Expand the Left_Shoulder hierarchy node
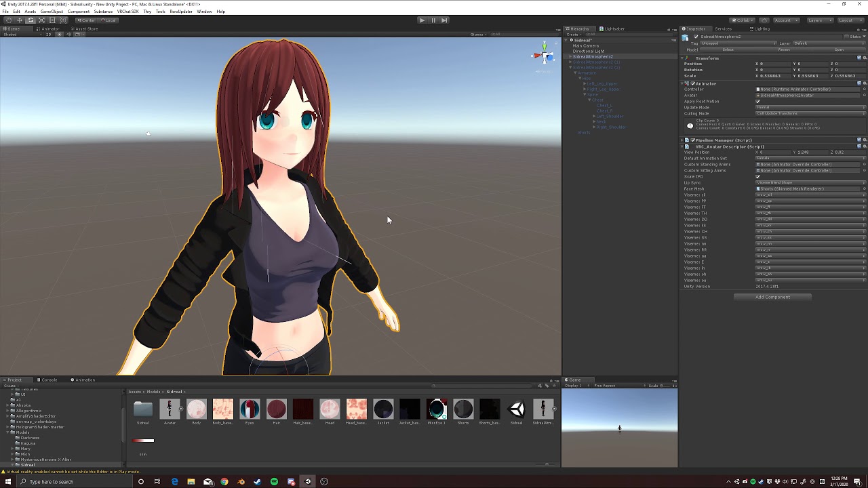Screen dimensions: 868x488 click(594, 117)
